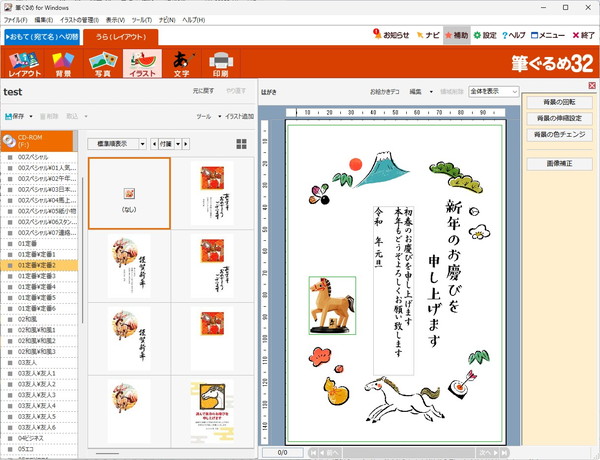Open the 編集 dropdown above canvas
Screen dimensions: 600x460
[419, 91]
